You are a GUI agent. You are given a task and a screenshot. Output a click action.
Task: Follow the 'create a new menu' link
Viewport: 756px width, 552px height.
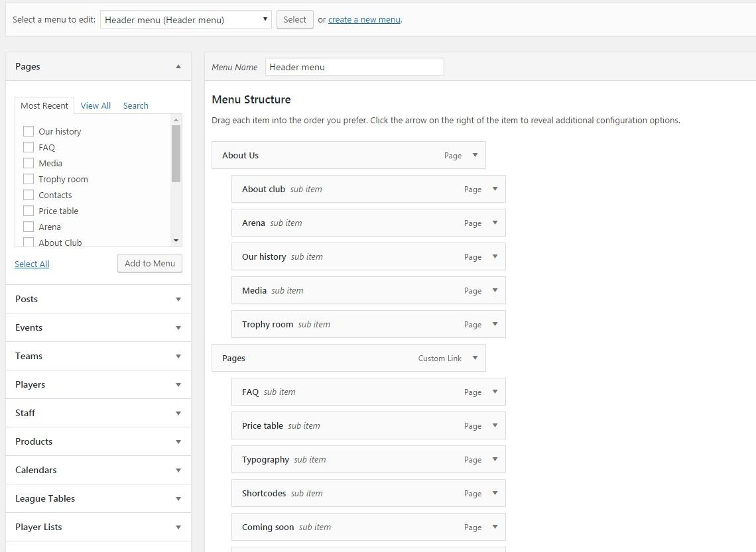(x=364, y=20)
